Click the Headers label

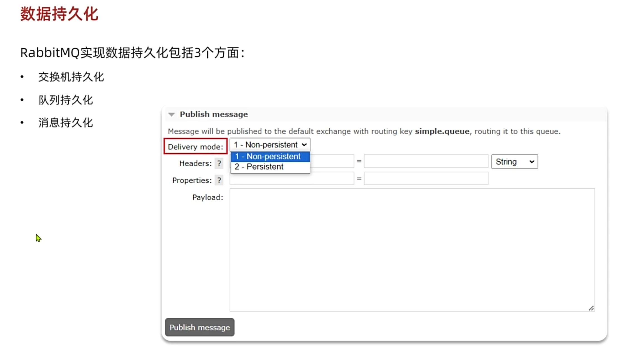[195, 163]
